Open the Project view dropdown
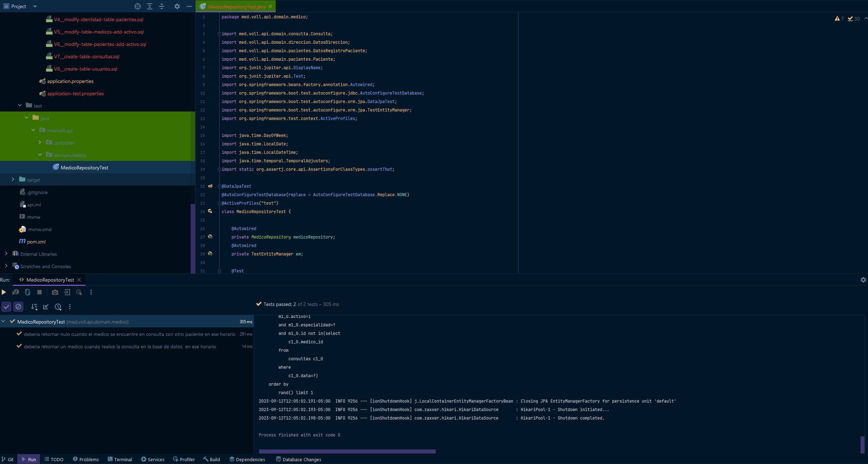Image resolution: width=868 pixels, height=464 pixels. click(x=35, y=6)
